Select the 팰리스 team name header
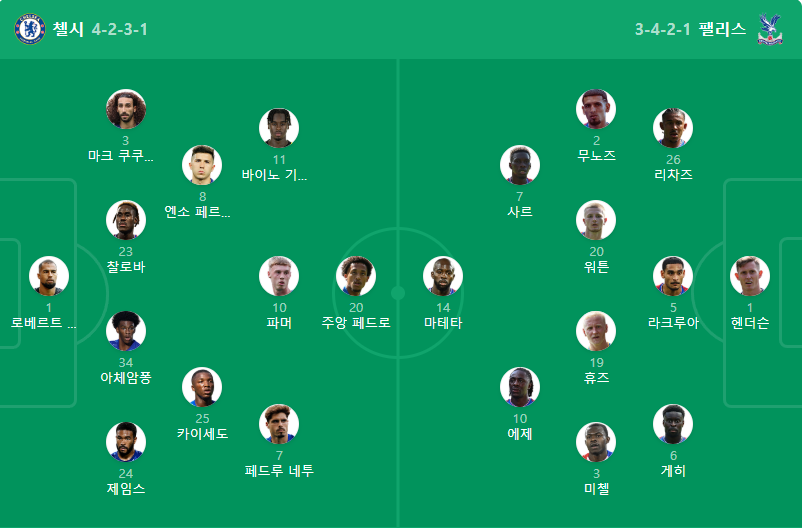This screenshot has height=528, width=805. (x=722, y=29)
